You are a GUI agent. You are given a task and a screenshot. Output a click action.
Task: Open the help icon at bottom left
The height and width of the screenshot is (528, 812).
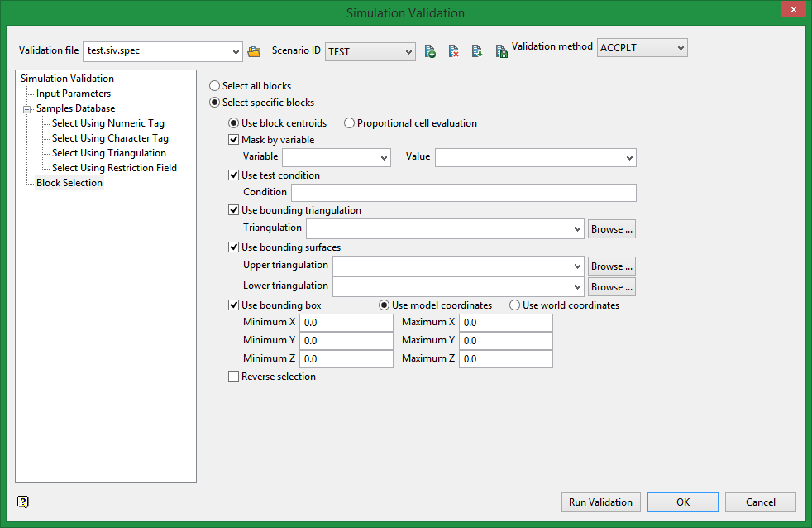[x=22, y=502]
